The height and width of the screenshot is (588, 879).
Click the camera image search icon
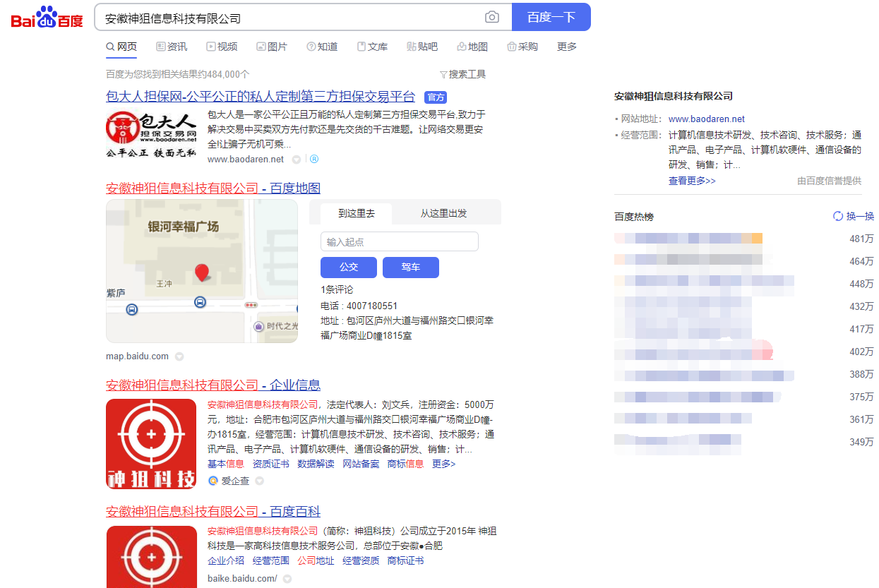pyautogui.click(x=492, y=18)
